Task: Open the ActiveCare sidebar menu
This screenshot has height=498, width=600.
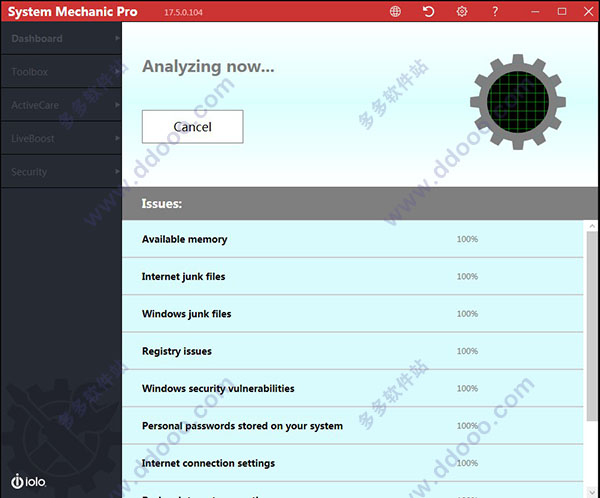Action: click(x=61, y=105)
